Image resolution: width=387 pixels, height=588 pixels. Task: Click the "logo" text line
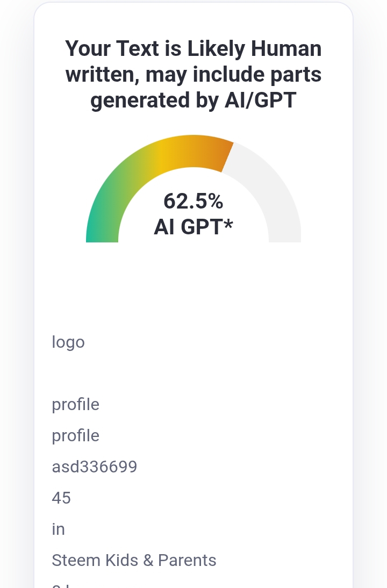point(68,342)
